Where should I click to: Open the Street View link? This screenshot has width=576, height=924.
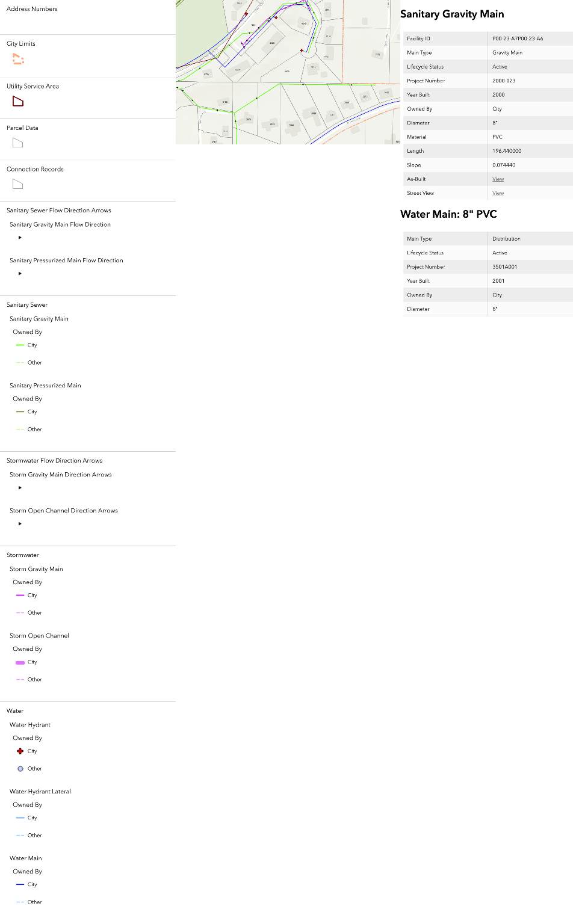tap(498, 193)
